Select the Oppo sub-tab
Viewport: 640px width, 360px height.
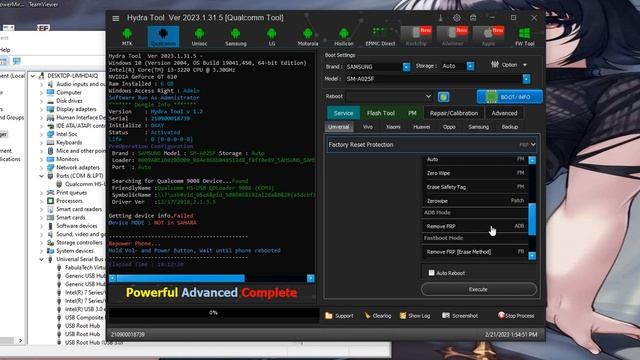click(x=449, y=127)
